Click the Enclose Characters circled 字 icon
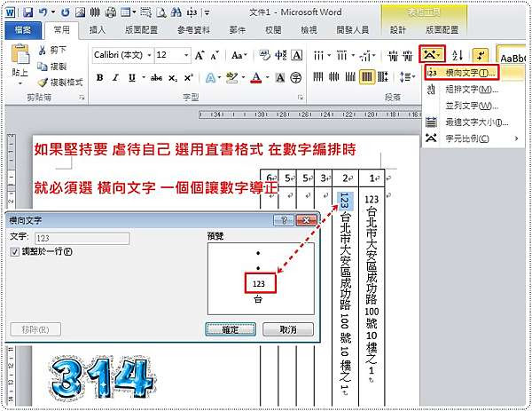The width and height of the screenshot is (532, 411). 296,78
